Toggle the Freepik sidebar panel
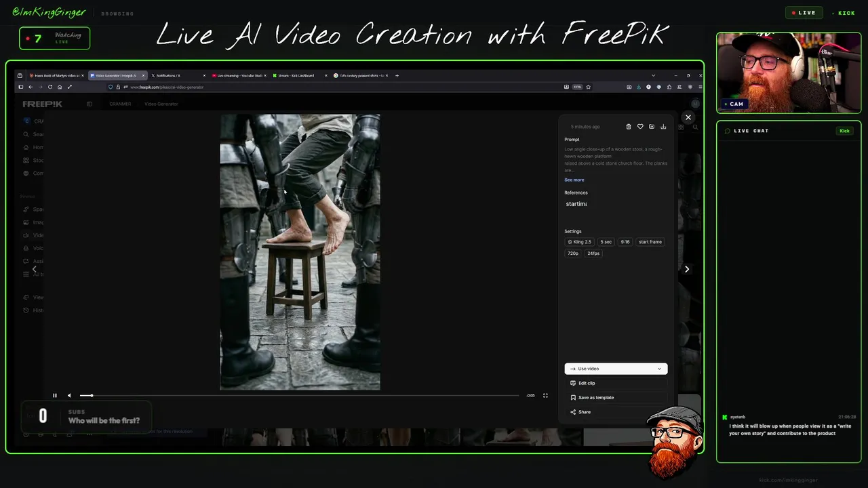Viewport: 868px width, 488px height. tap(89, 104)
